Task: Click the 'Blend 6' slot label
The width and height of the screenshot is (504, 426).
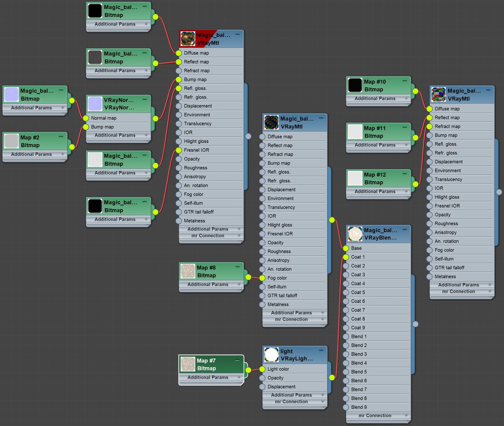Action: coord(359,381)
